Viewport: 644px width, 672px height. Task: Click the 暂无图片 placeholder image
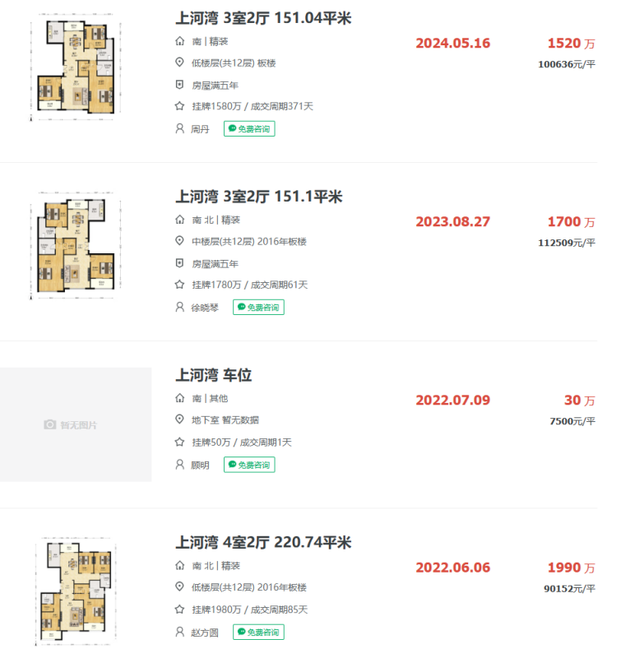point(76,424)
